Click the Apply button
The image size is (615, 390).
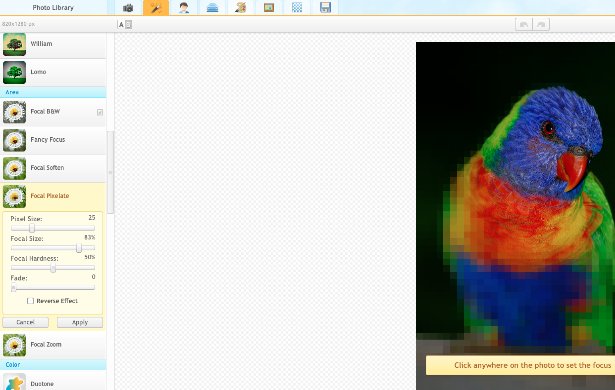click(x=80, y=323)
